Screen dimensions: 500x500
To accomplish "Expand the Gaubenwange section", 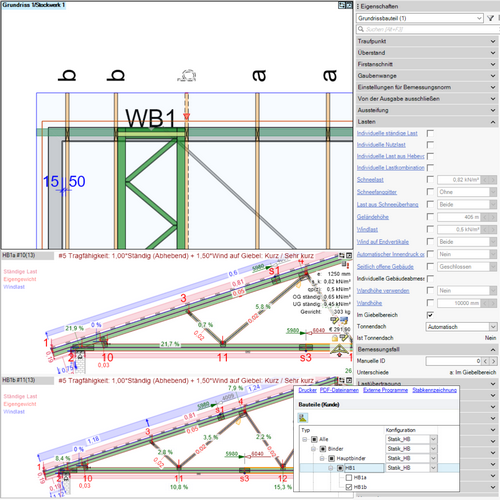I will tap(427, 76).
